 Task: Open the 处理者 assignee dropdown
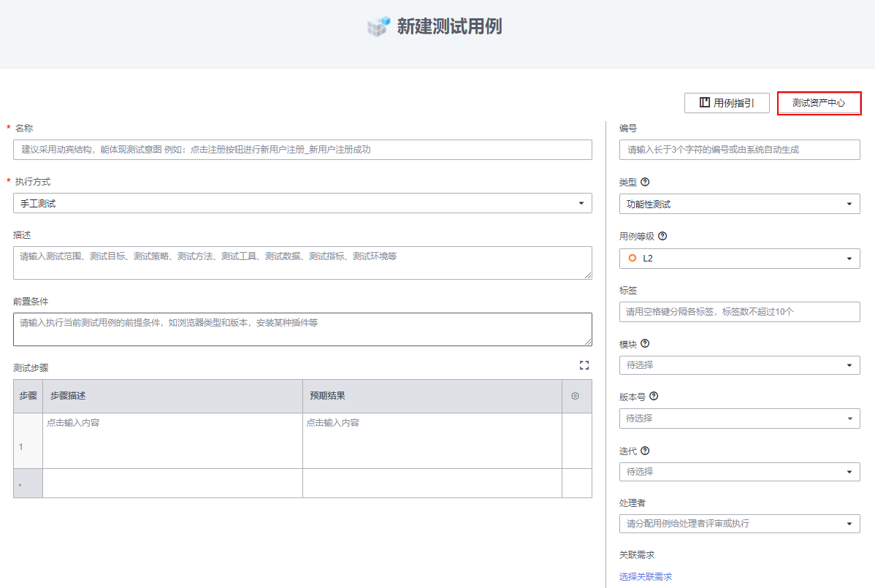(739, 524)
